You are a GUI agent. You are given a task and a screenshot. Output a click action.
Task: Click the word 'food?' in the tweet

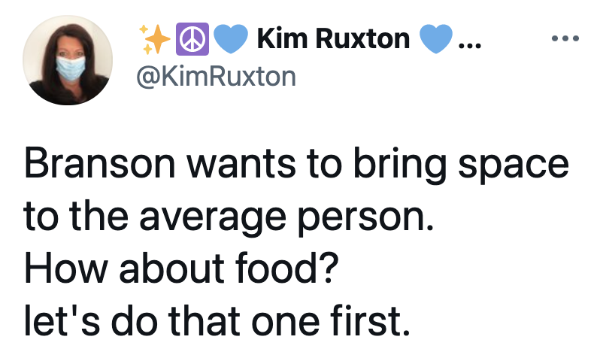[287, 268]
